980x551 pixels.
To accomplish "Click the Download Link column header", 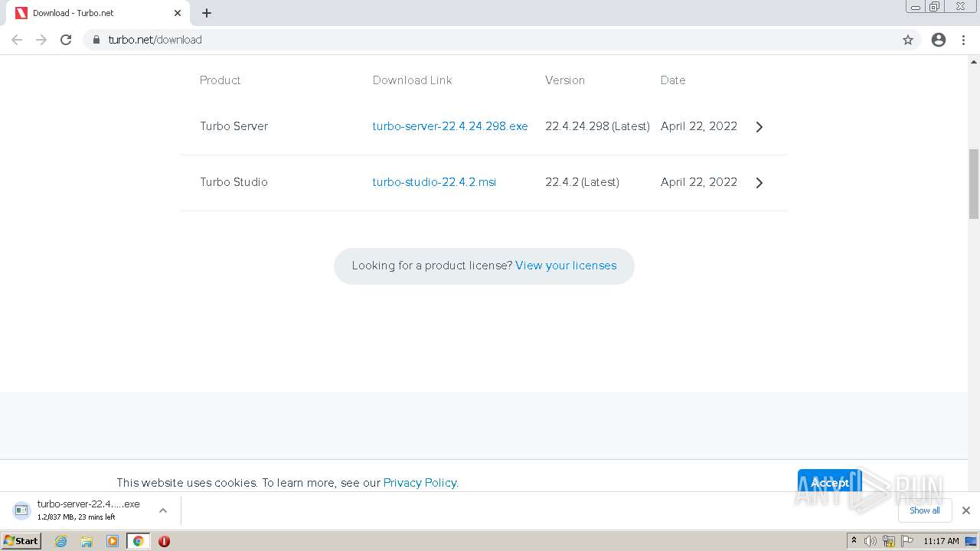I will (x=413, y=80).
